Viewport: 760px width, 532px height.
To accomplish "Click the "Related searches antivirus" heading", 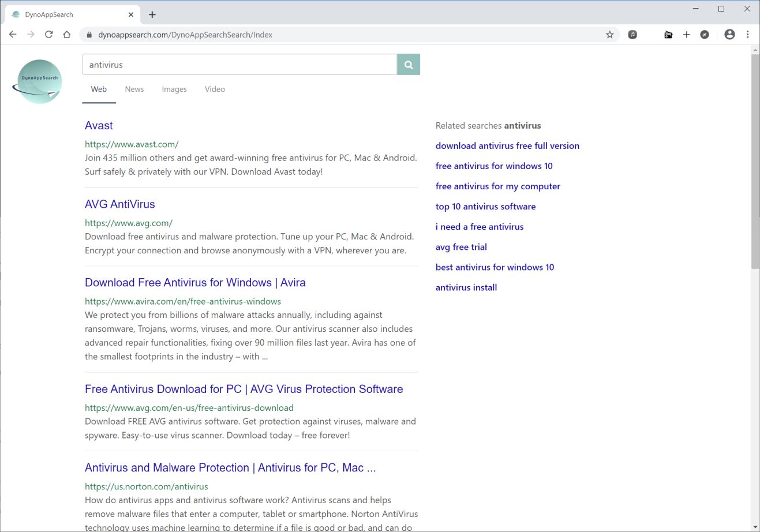I will [x=488, y=126].
